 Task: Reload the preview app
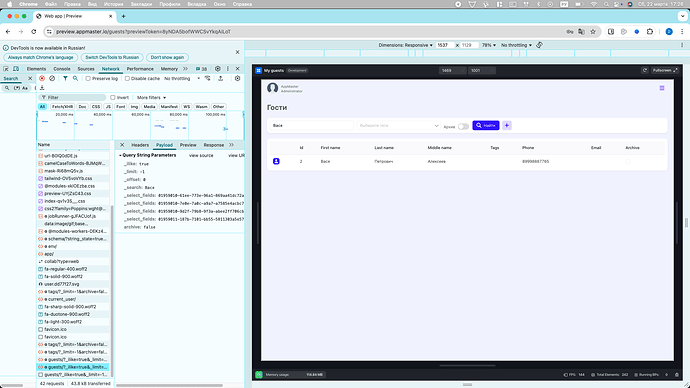(x=645, y=70)
